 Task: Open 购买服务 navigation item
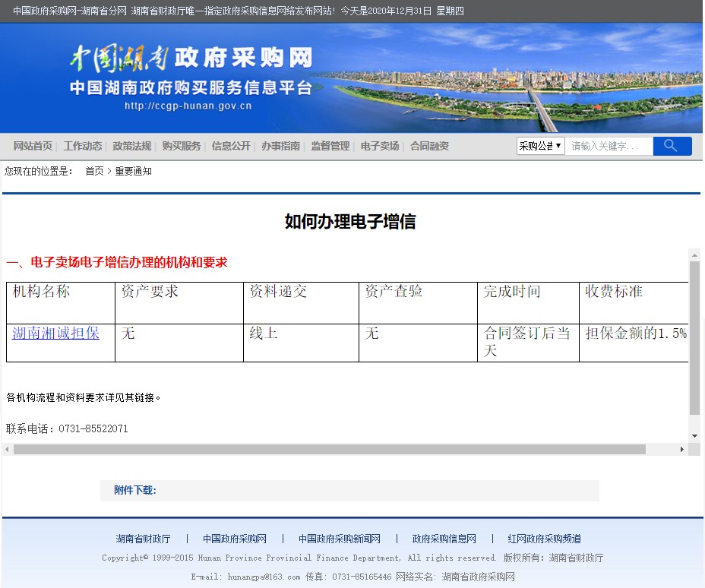[x=182, y=146]
